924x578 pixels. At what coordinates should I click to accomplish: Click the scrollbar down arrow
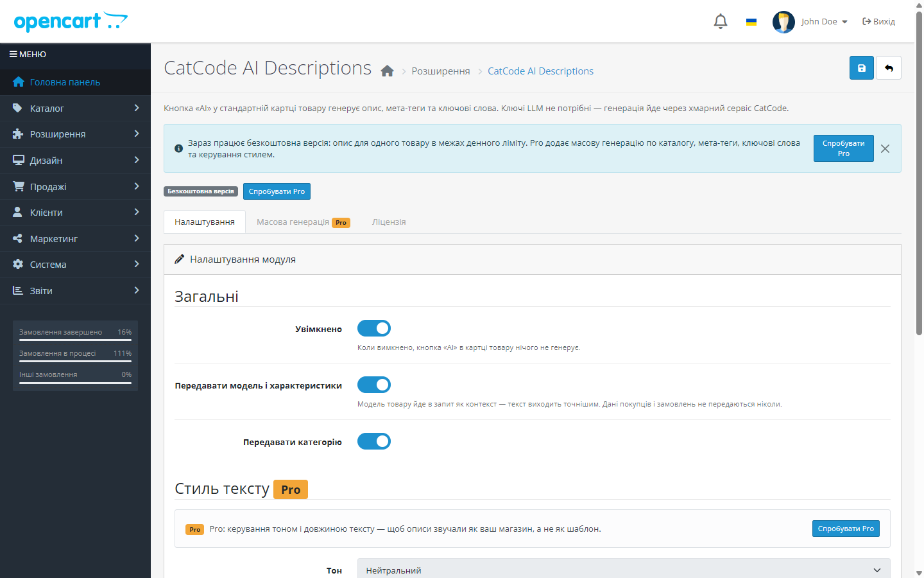click(919, 573)
